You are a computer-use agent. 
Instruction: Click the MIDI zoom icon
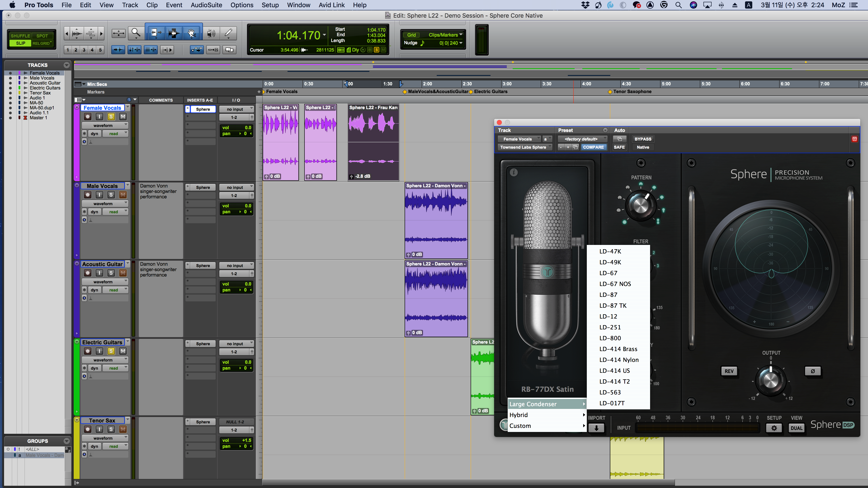91,33
